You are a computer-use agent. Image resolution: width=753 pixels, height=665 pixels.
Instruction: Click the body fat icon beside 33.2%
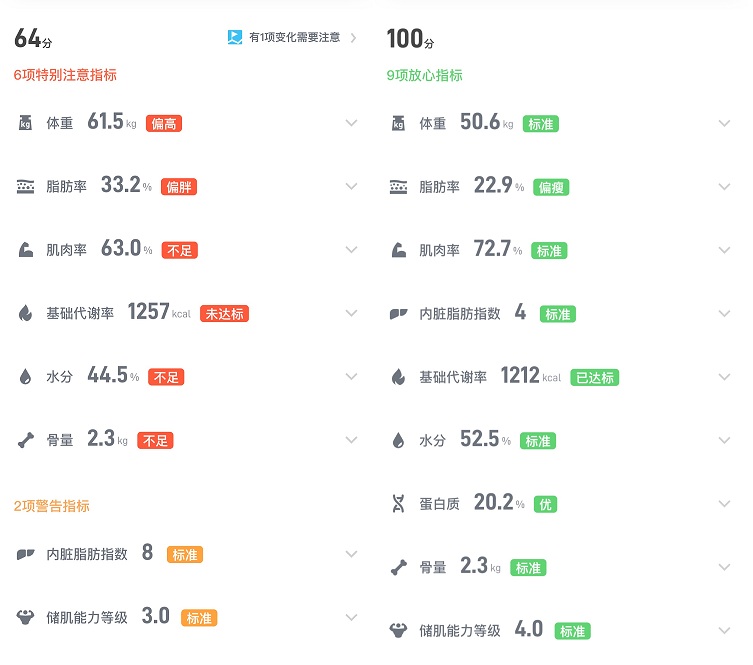(26, 187)
